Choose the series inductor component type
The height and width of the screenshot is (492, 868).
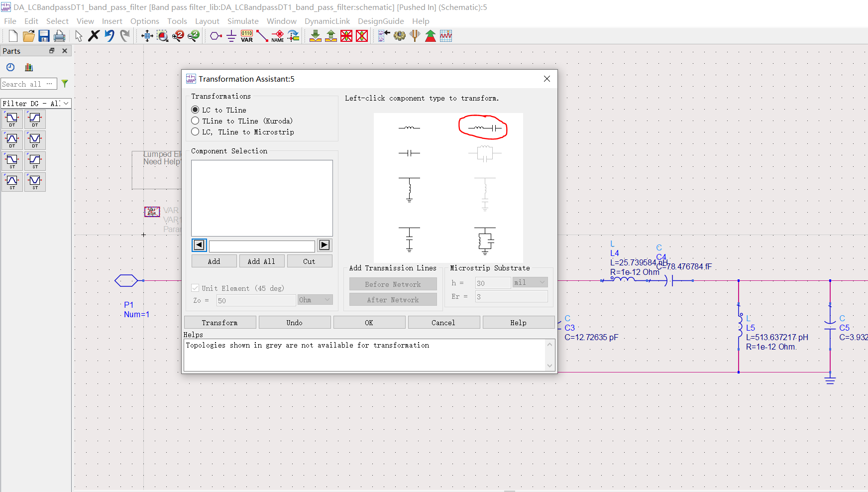pos(409,128)
